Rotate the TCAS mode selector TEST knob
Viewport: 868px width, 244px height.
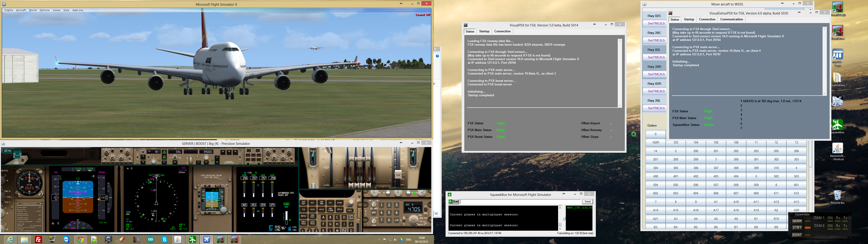(413, 220)
